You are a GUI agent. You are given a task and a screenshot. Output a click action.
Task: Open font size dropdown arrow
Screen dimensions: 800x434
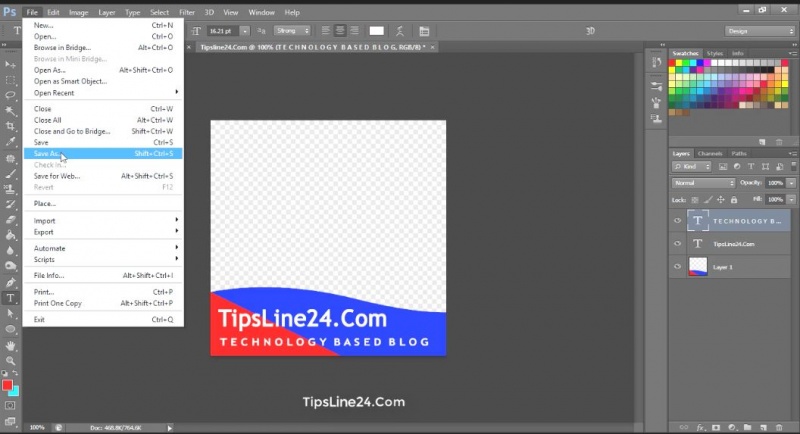(x=245, y=31)
